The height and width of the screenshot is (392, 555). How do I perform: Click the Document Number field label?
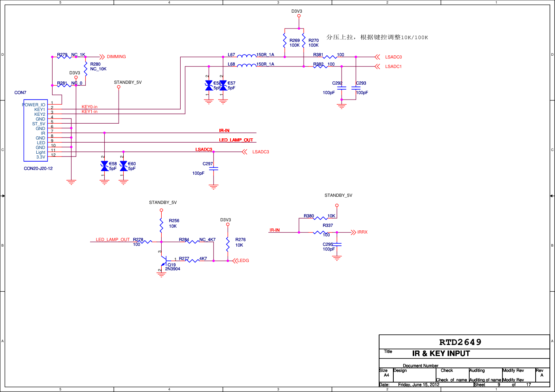(421, 366)
